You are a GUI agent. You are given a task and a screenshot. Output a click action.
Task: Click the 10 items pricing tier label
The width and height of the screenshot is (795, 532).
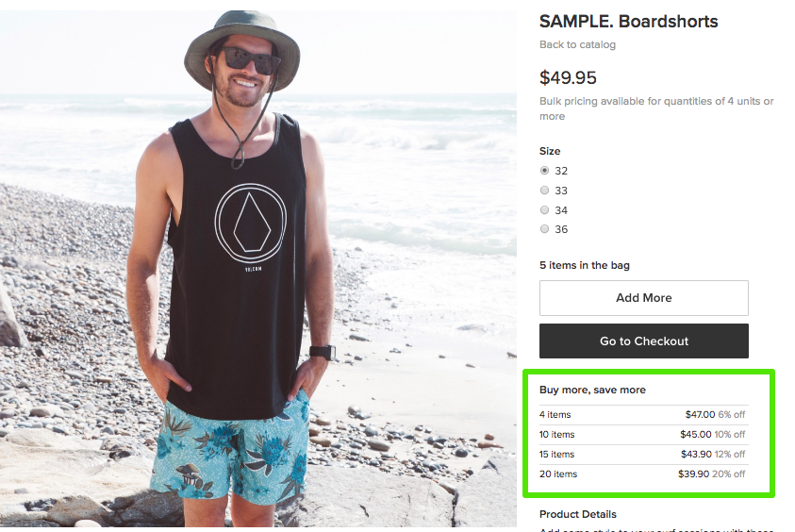[x=557, y=435]
